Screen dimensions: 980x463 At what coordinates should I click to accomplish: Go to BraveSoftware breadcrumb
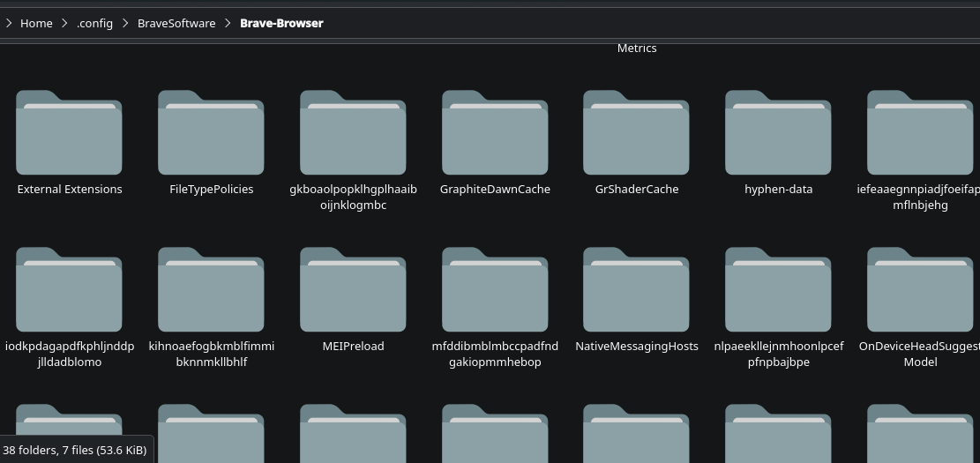[176, 23]
